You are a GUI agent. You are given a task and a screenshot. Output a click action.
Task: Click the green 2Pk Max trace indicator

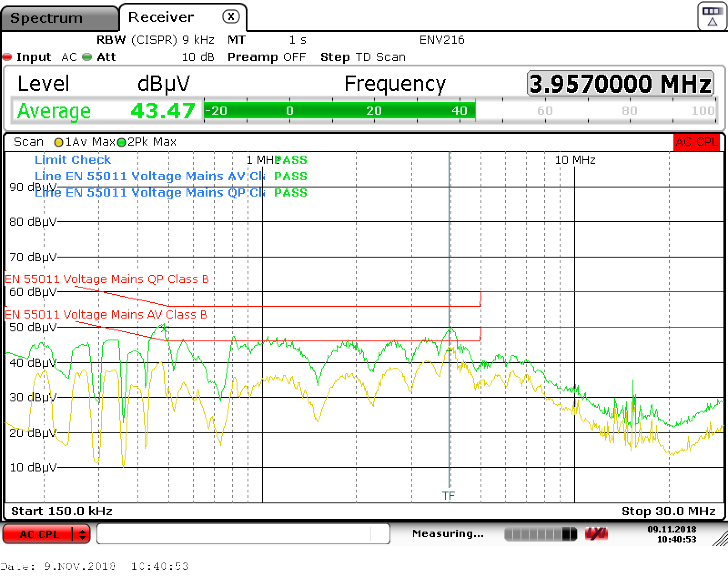click(121, 142)
